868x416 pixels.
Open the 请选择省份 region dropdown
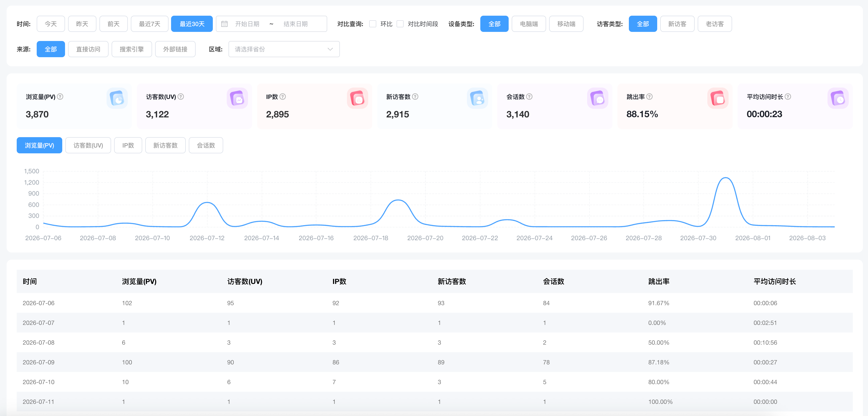tap(284, 49)
